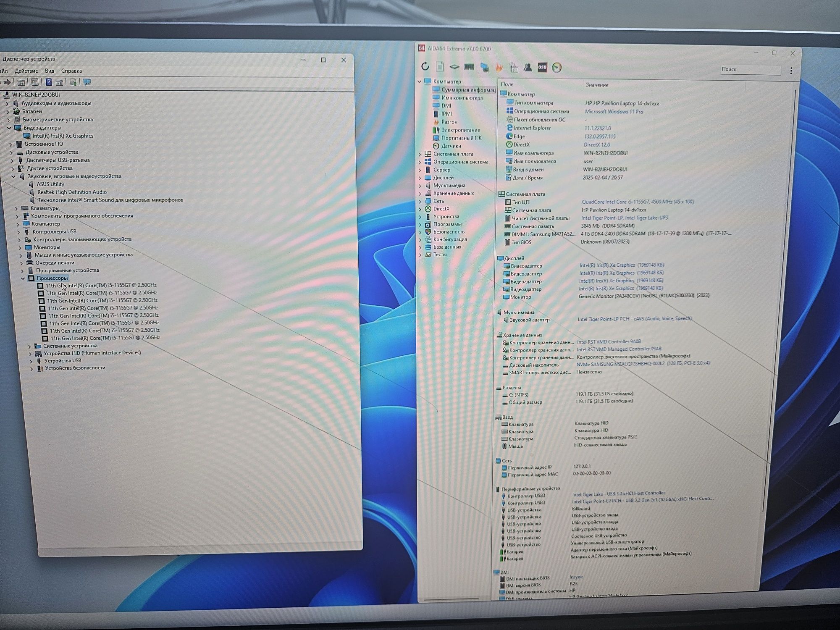Collapse the Процессоры node in Device Manager
This screenshot has width=840, height=630.
[x=23, y=278]
